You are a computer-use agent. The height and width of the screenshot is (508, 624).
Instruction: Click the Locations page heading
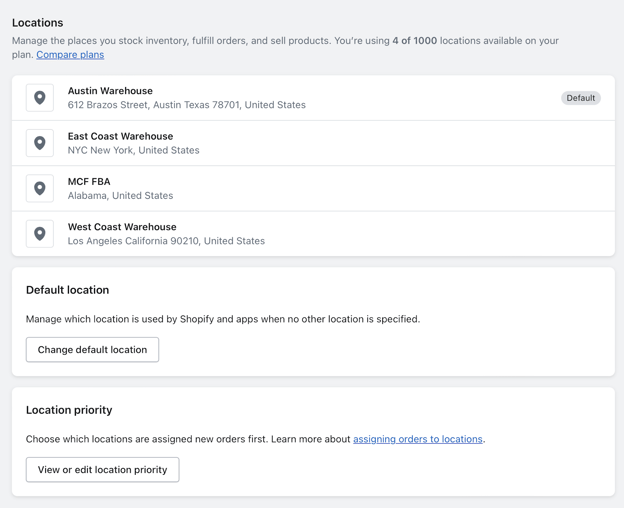(37, 22)
